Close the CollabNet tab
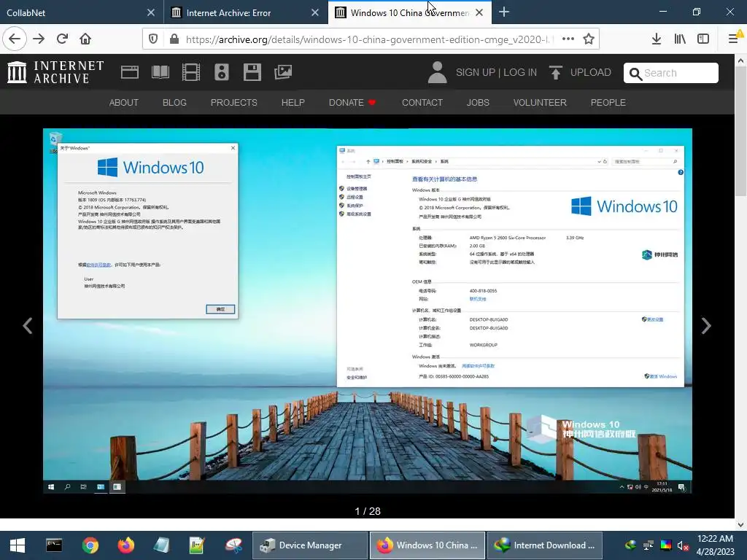The height and width of the screenshot is (560, 747). 151,13
